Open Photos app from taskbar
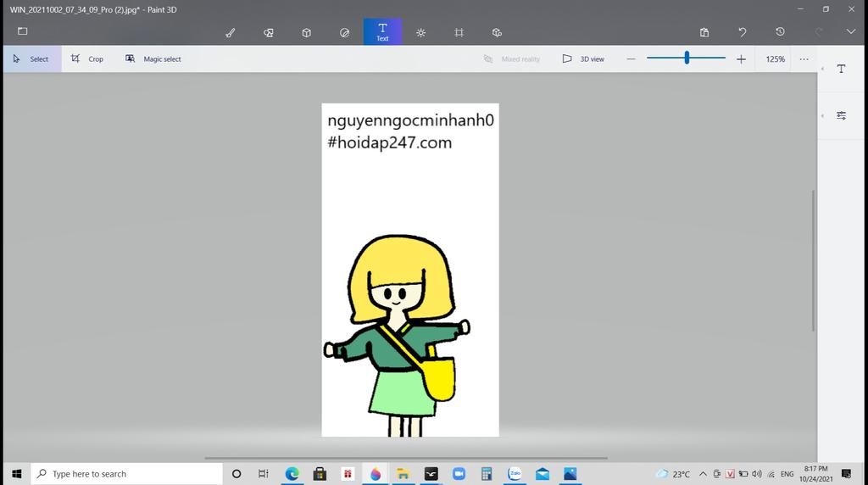The width and height of the screenshot is (868, 485). click(570, 474)
